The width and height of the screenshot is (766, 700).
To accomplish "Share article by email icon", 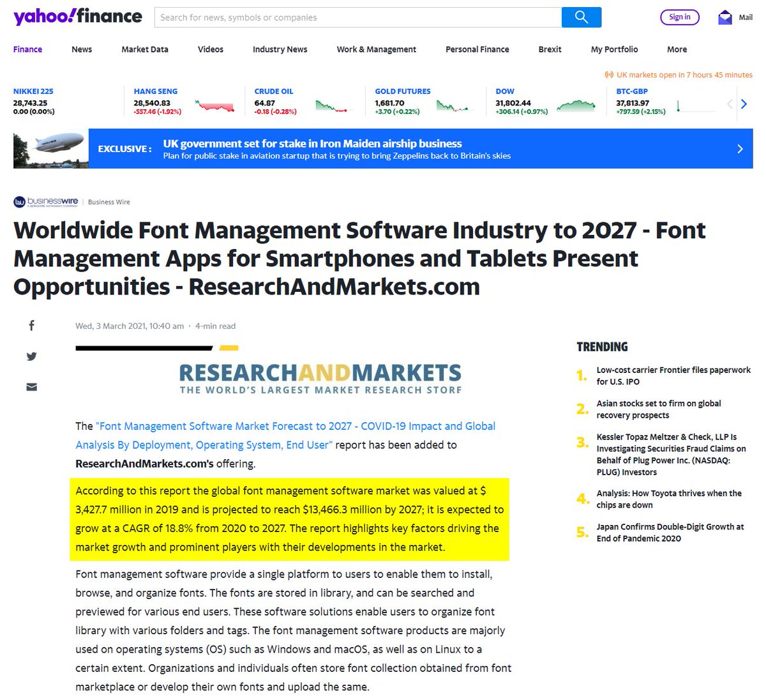I will (32, 387).
